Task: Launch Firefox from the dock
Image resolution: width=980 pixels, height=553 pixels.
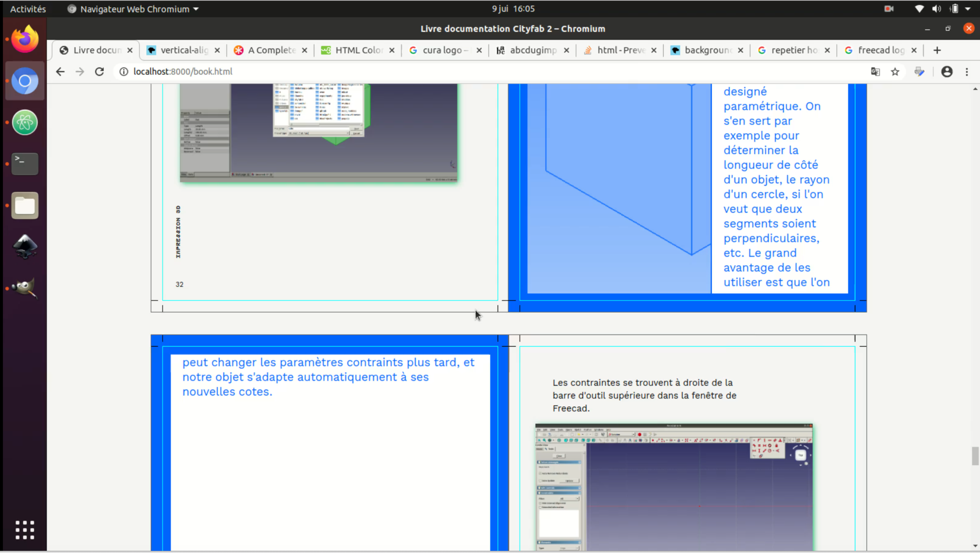Action: pos(24,39)
